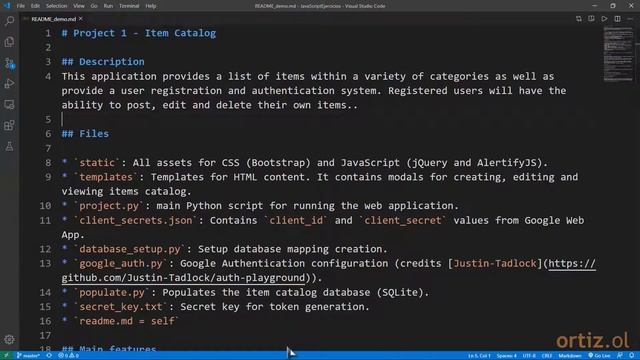
Task: Click the `client_secrets.json` code span
Action: click(136, 220)
